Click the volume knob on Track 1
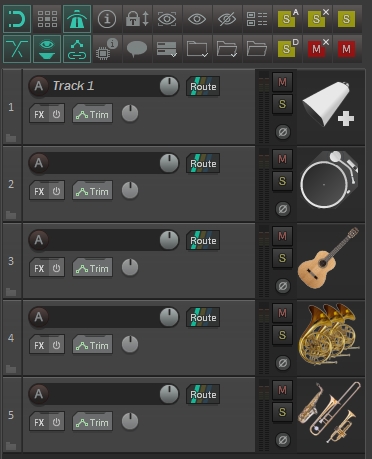 click(x=169, y=86)
